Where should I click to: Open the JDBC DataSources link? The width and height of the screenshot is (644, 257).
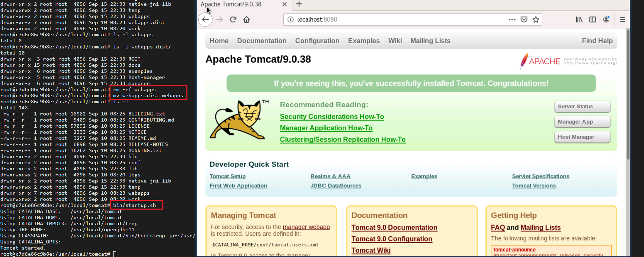(336, 186)
